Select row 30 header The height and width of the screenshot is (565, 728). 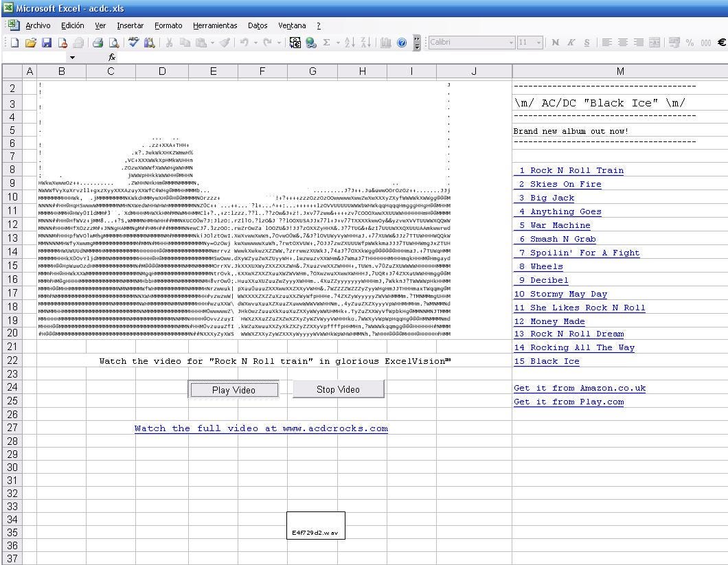tap(12, 467)
